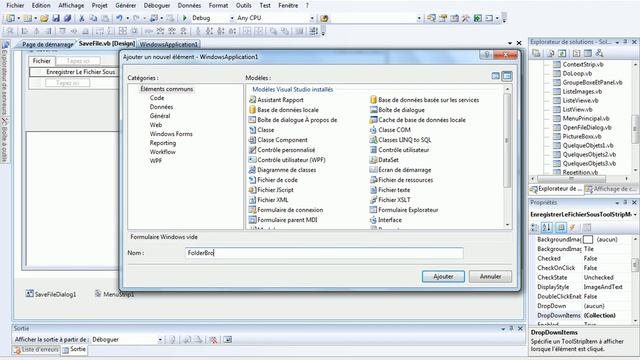Switch to Affichage de classes tab
Screen dimensions: 640x360
(611, 189)
